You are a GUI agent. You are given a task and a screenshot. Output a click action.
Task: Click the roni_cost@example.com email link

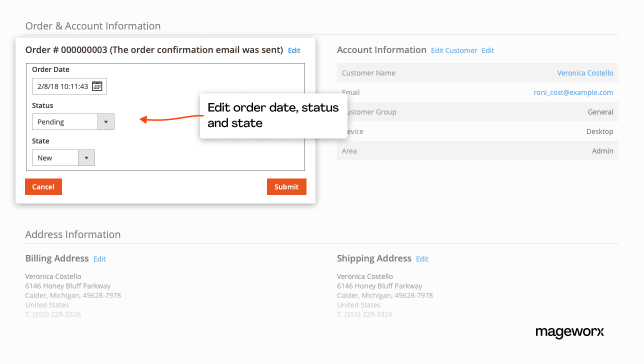(573, 92)
